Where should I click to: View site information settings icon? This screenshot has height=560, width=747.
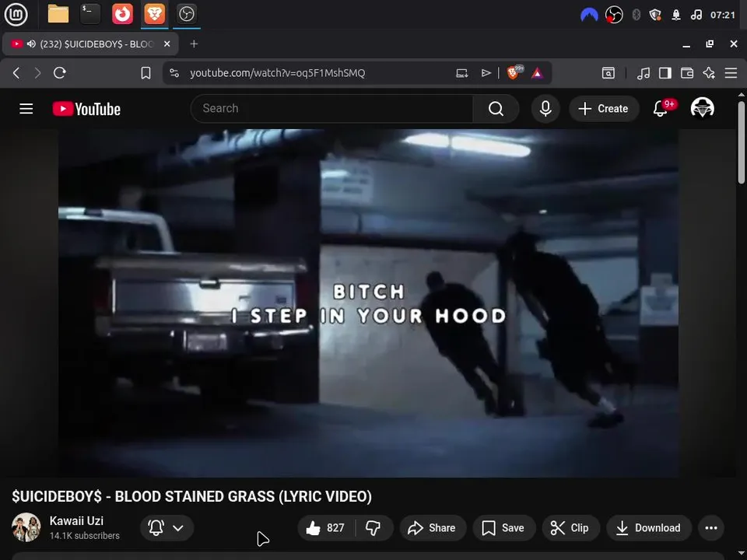[174, 73]
